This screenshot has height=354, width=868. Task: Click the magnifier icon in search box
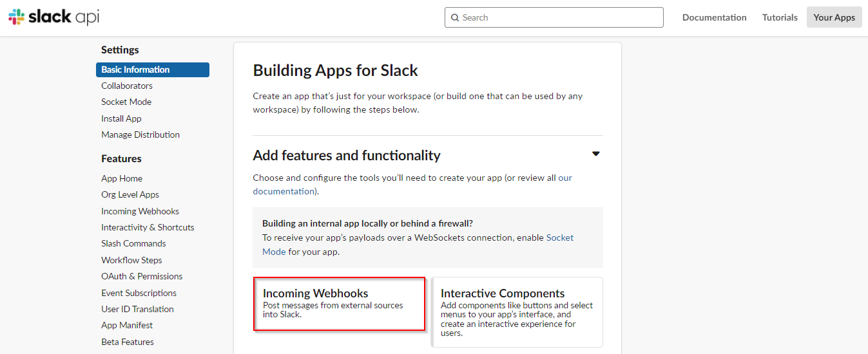point(455,17)
